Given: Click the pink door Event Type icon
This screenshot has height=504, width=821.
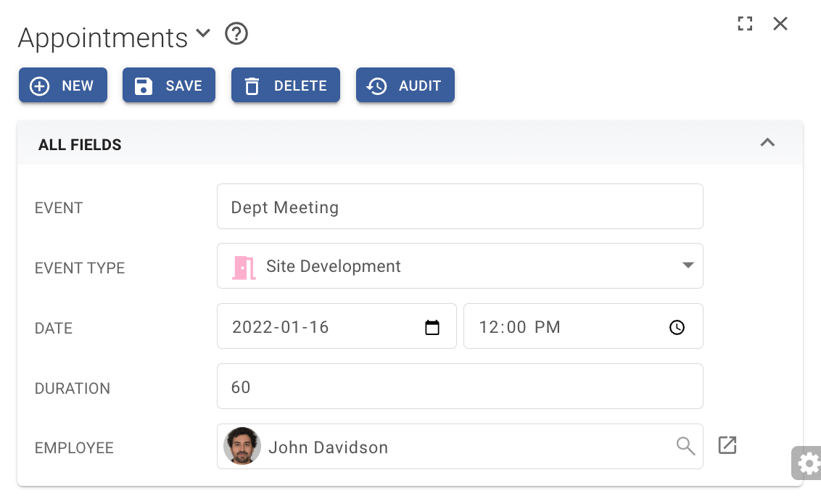Looking at the screenshot, I should coord(244,267).
